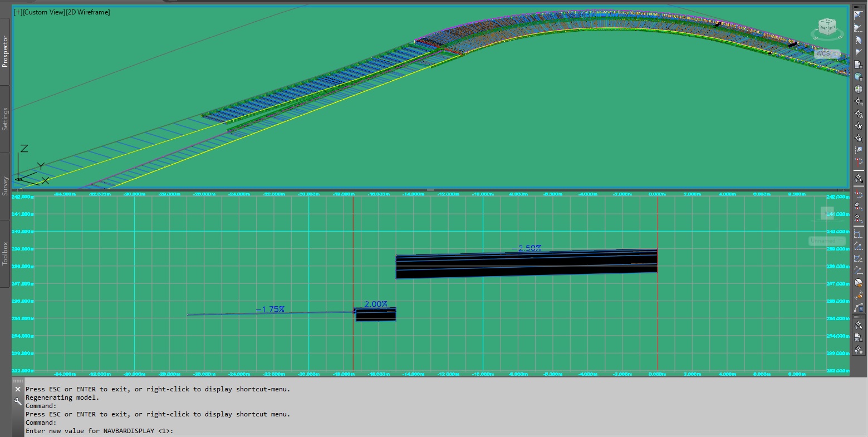This screenshot has width=868, height=437.
Task: Click the Match Length orange ruler icon
Action: tap(859, 295)
